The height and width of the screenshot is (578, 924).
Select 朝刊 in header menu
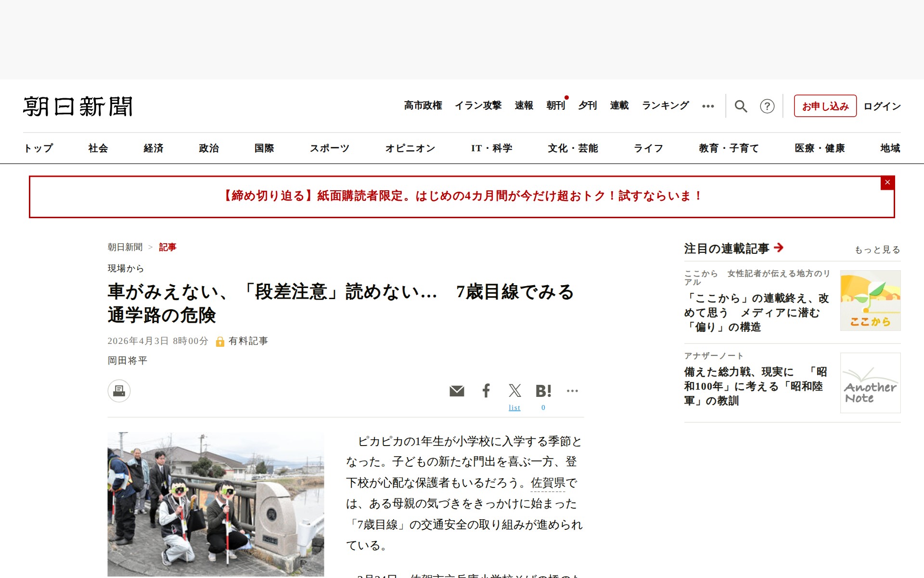coord(555,105)
